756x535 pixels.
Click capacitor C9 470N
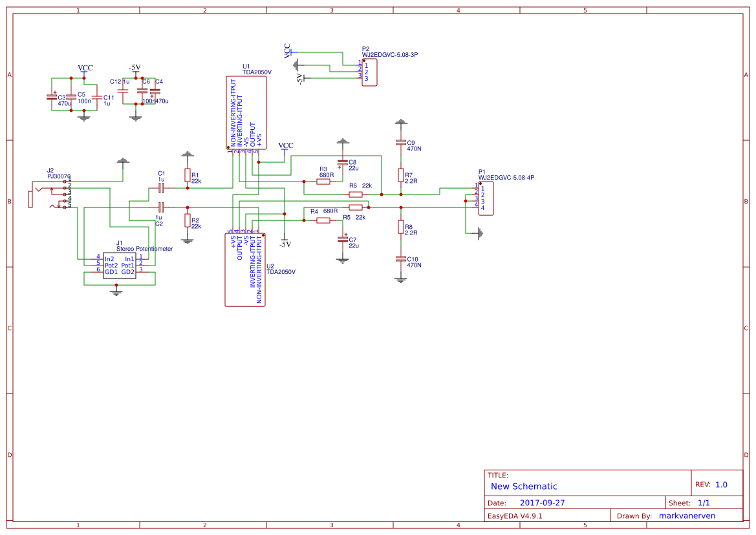[x=402, y=143]
